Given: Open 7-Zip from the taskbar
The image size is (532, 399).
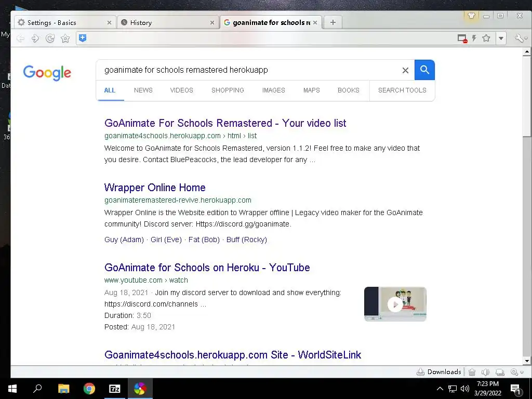Looking at the screenshot, I should (x=115, y=389).
